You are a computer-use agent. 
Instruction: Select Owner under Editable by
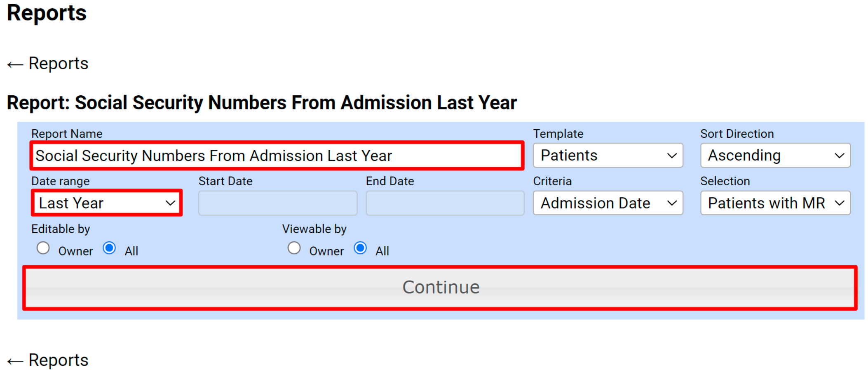[x=43, y=248]
